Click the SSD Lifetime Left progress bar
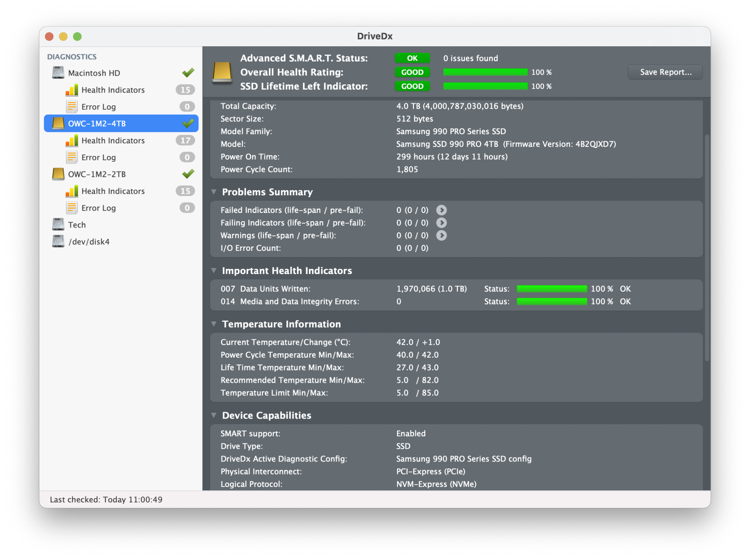 coord(485,86)
